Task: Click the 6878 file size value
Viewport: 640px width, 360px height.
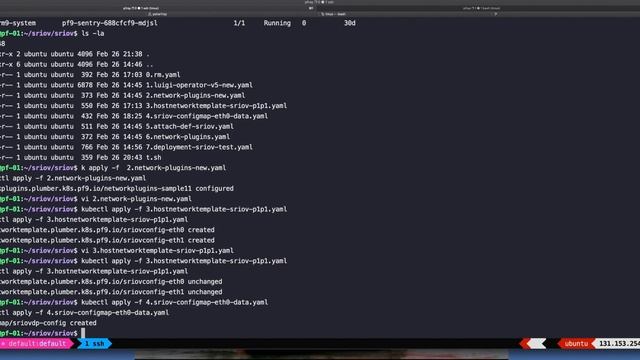Action: pos(85,85)
